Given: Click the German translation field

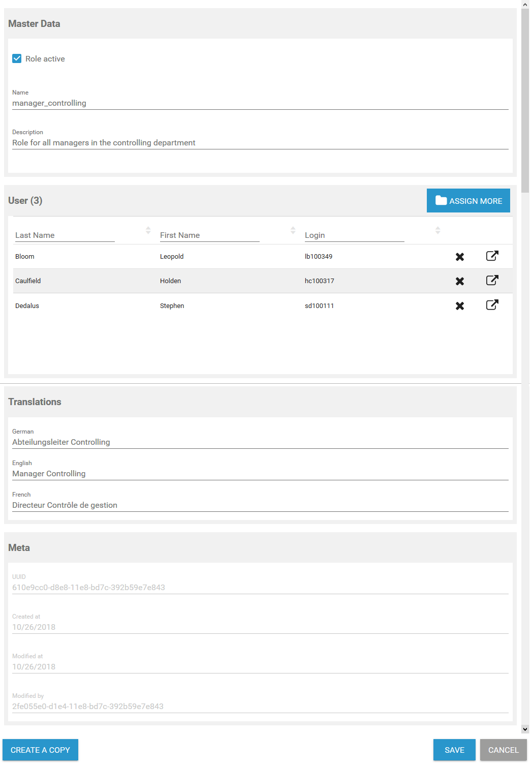Looking at the screenshot, I should tap(260, 442).
